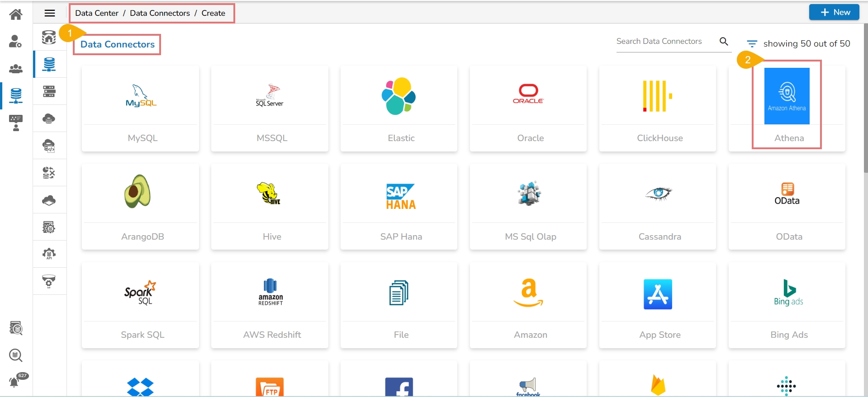
Task: Select the API gear icon in second sidebar
Action: pyautogui.click(x=49, y=254)
